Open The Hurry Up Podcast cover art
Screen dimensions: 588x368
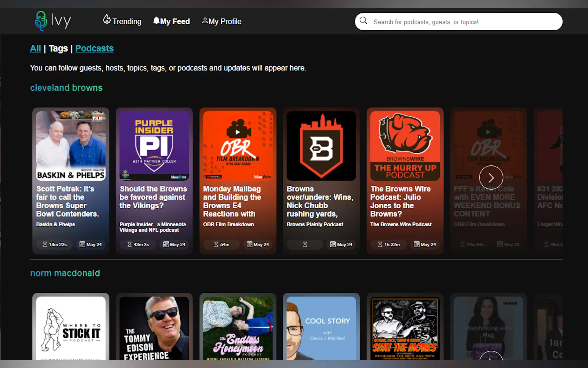(405, 146)
